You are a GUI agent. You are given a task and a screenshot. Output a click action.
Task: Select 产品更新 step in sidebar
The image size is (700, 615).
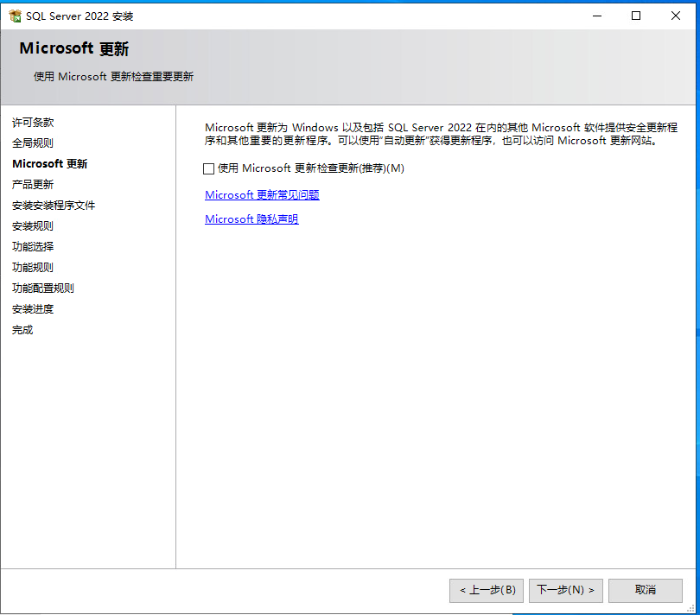coord(33,184)
